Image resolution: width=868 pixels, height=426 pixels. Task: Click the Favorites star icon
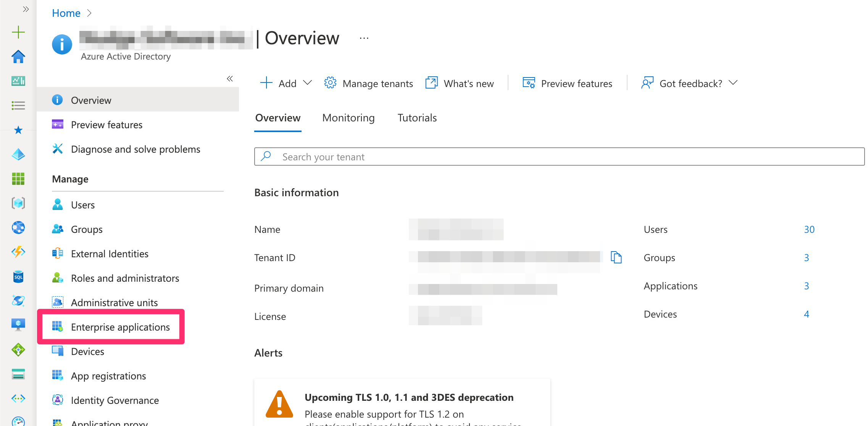[18, 130]
